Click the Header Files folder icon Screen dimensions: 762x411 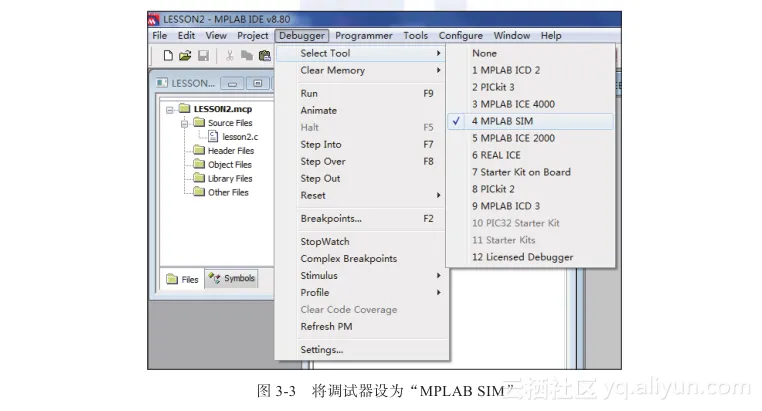[x=199, y=150]
